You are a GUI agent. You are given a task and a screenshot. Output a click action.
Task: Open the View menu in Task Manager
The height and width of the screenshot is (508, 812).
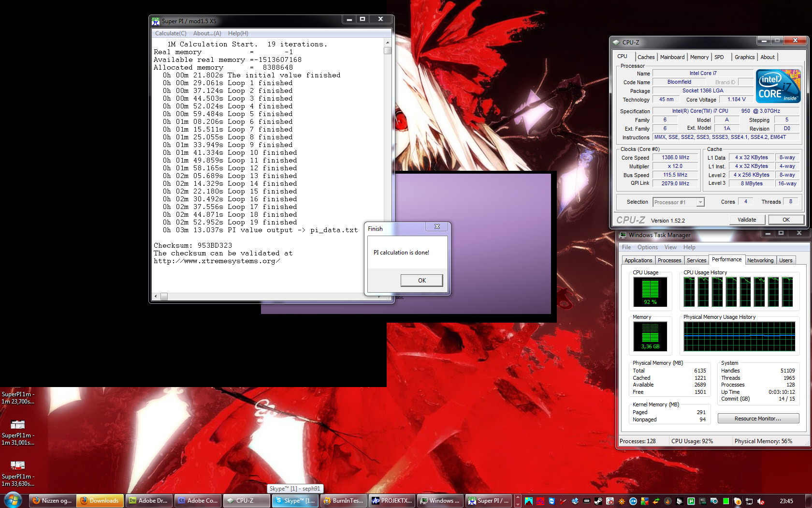pos(670,247)
